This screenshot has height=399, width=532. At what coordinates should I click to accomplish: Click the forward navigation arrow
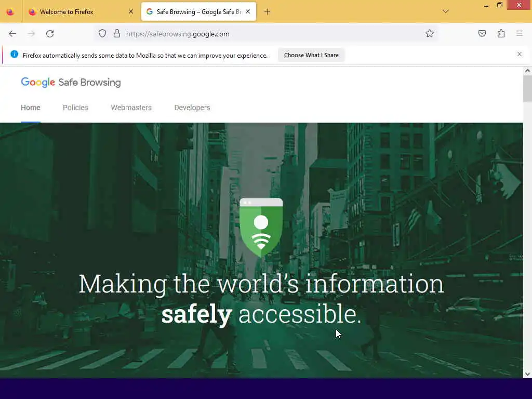click(31, 34)
